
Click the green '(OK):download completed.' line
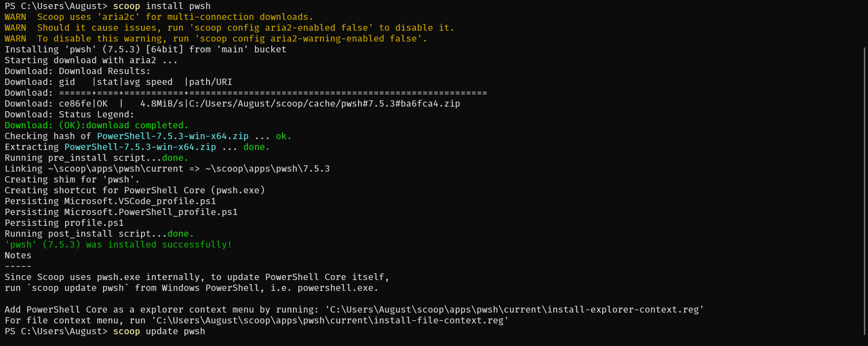pos(123,126)
